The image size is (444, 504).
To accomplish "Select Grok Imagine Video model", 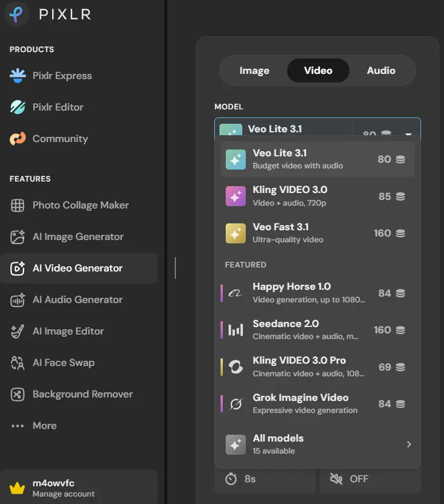I will click(x=317, y=404).
